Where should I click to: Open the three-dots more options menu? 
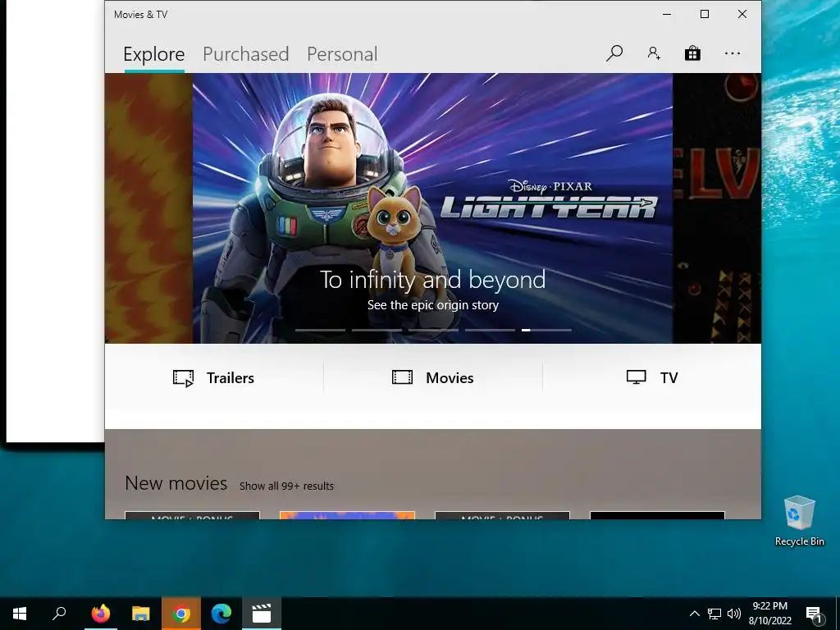tap(733, 53)
